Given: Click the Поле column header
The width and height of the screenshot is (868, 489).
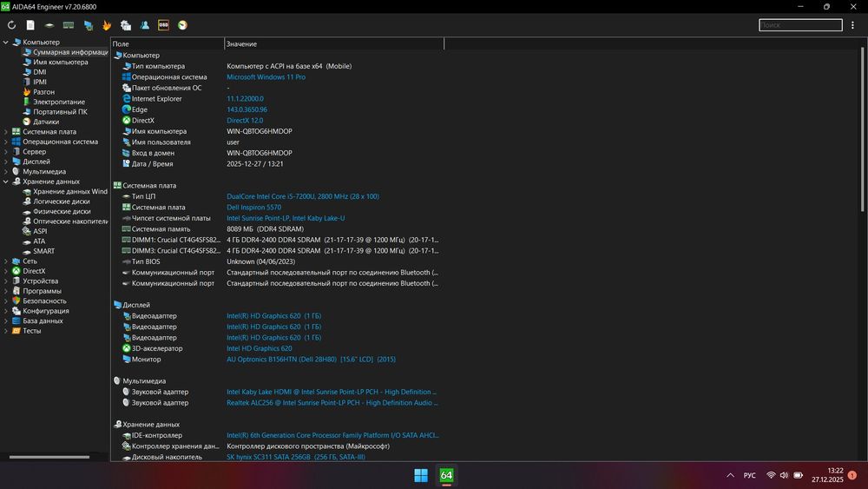Looking at the screenshot, I should [168, 43].
